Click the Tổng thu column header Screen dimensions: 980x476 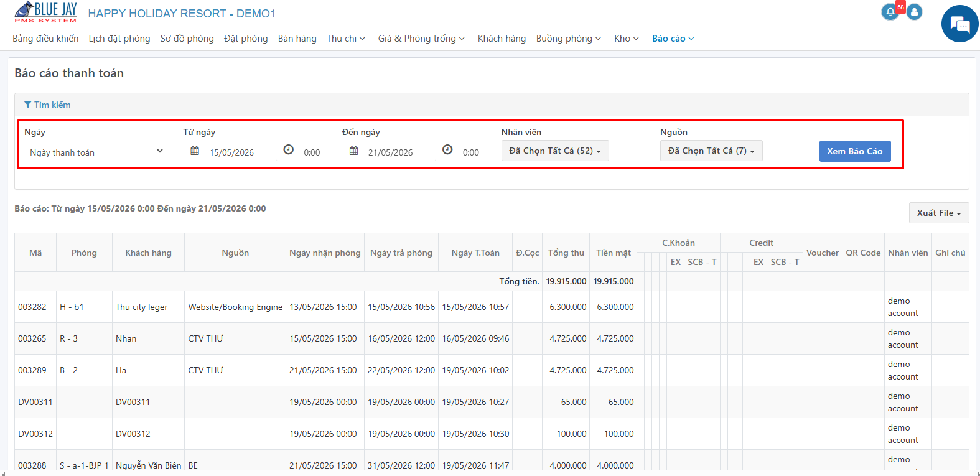click(566, 253)
